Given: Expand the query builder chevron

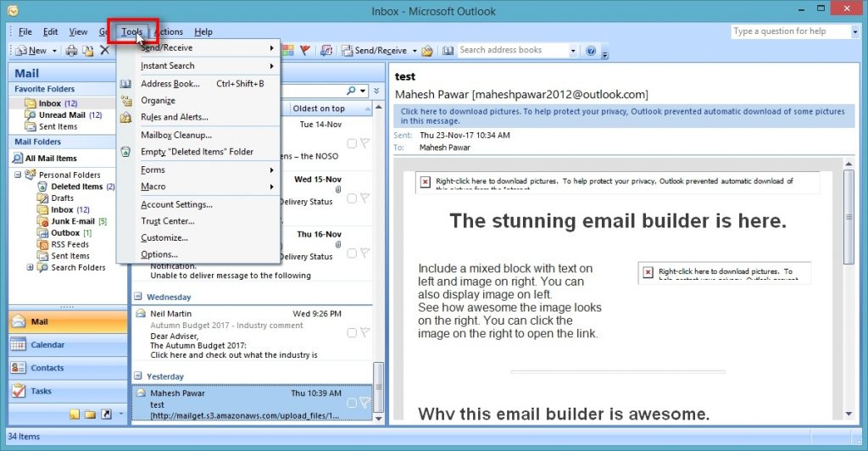Looking at the screenshot, I should (376, 90).
